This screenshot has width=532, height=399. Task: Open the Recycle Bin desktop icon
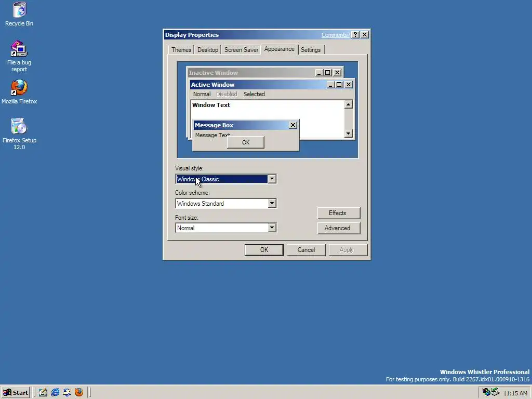(19, 14)
